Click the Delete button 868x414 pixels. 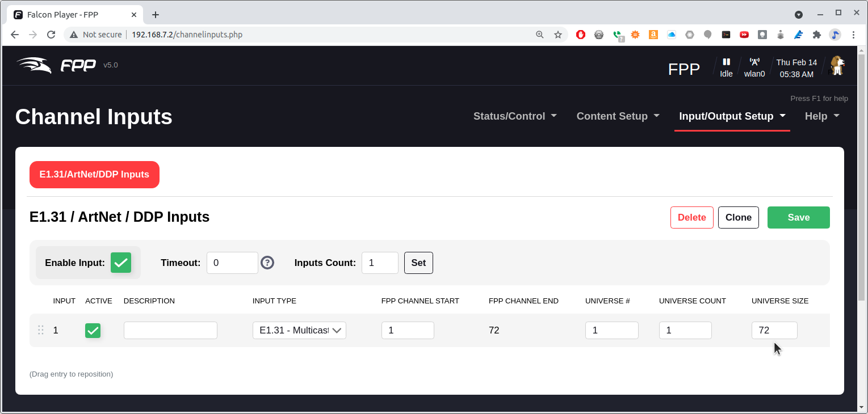pos(691,217)
